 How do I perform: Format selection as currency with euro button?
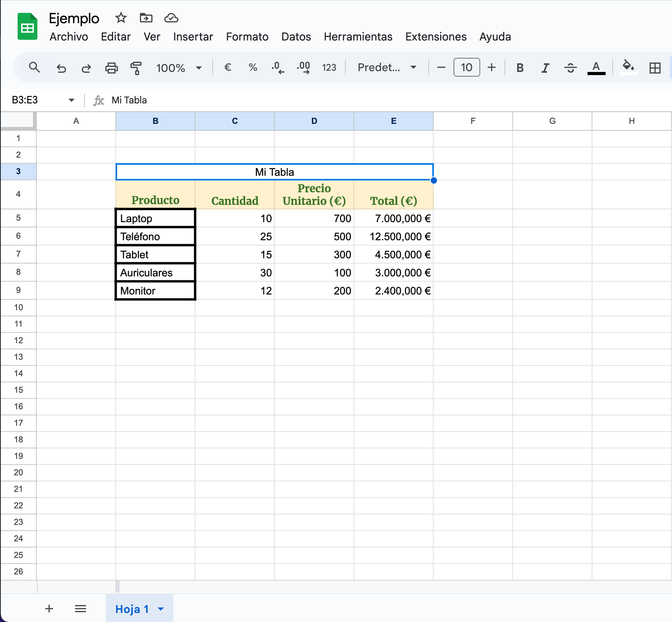tap(228, 68)
